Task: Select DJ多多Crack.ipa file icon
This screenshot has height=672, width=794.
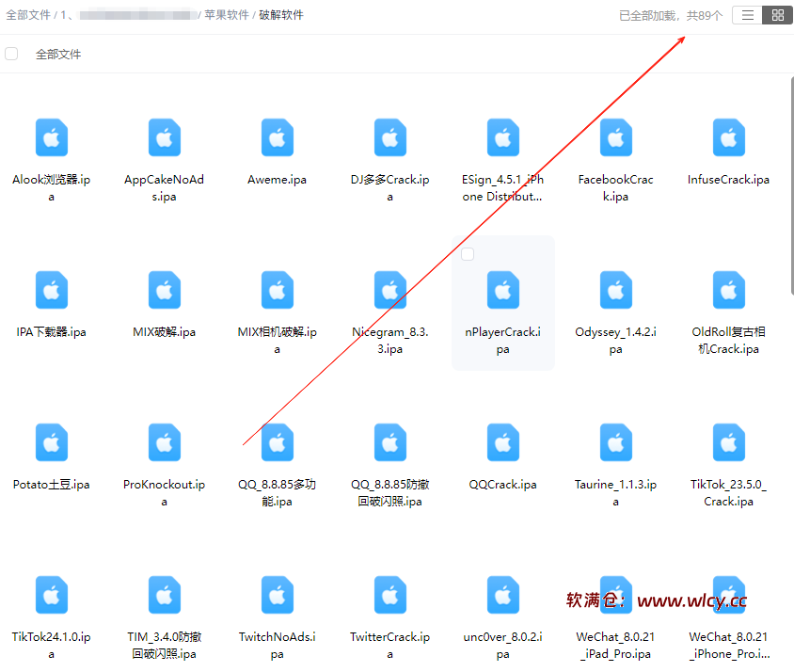Action: pyautogui.click(x=389, y=137)
